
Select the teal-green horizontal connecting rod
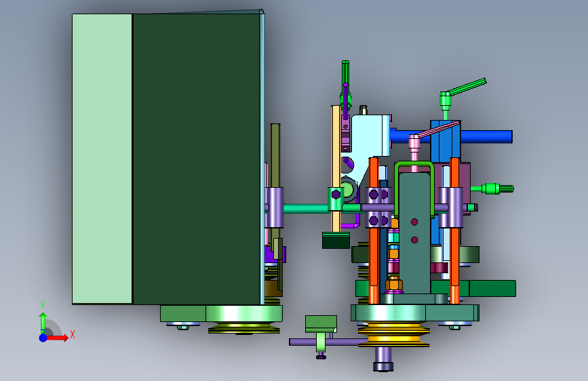306,208
